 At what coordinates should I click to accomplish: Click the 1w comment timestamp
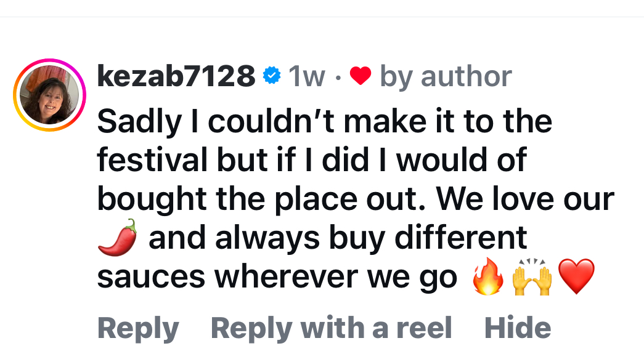306,76
